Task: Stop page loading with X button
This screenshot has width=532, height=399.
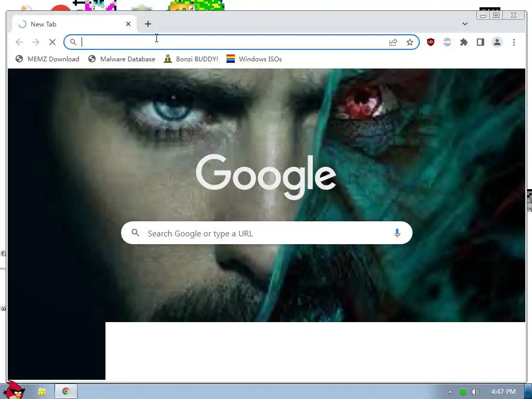Action: [52, 42]
